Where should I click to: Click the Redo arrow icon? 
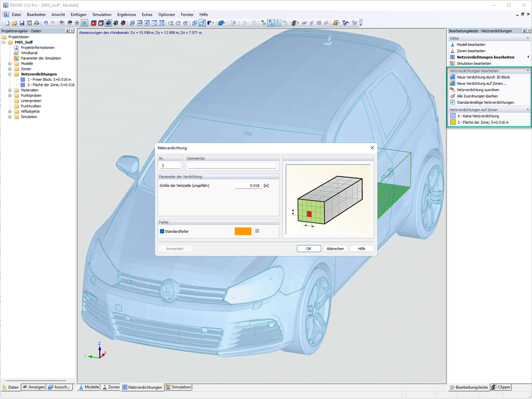(x=53, y=23)
